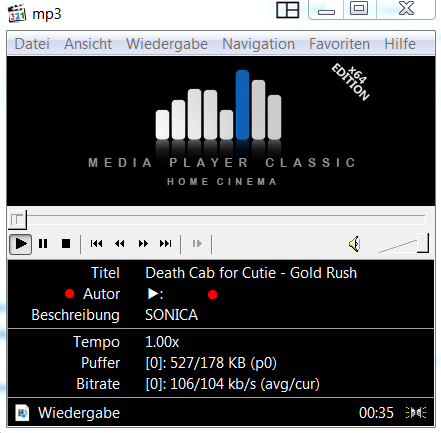Click the Media Player Classic logo area
The image size is (441, 433).
(221, 131)
